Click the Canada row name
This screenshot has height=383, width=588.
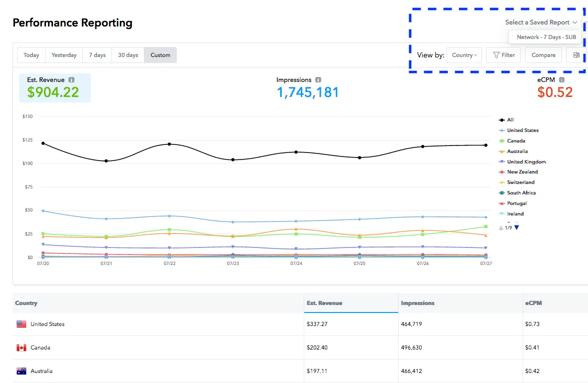coord(40,347)
